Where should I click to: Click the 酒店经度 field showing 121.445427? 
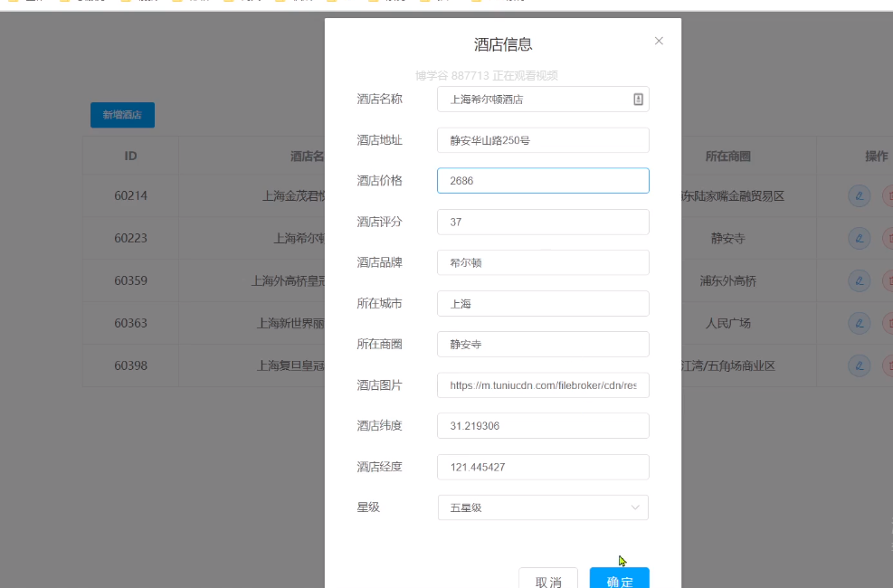(x=543, y=467)
